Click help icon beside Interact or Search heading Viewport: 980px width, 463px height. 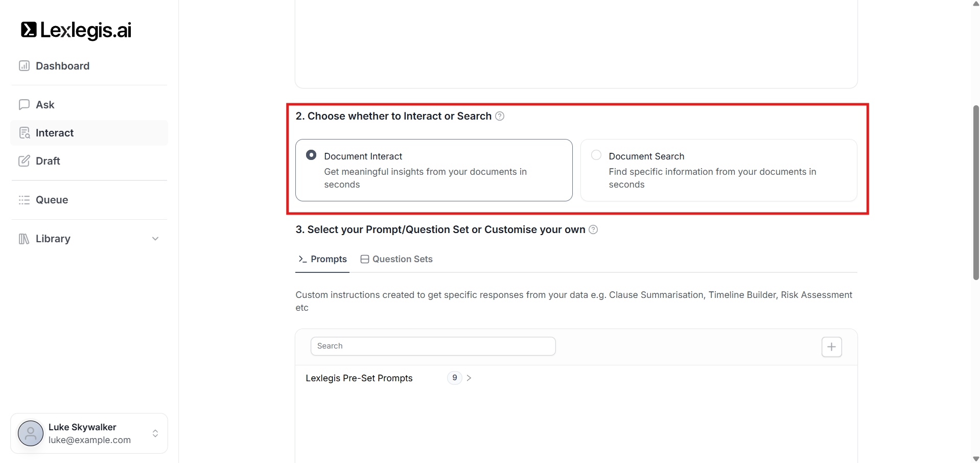500,116
